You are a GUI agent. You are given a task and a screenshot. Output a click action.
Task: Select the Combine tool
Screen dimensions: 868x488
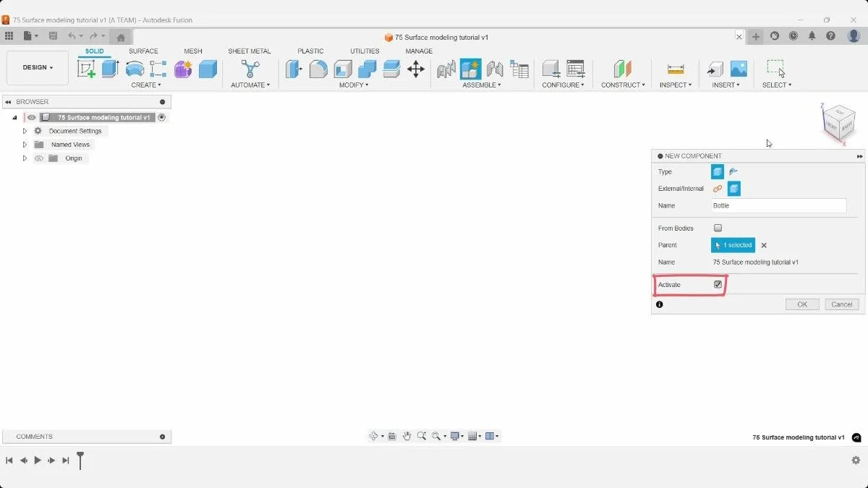(x=367, y=69)
